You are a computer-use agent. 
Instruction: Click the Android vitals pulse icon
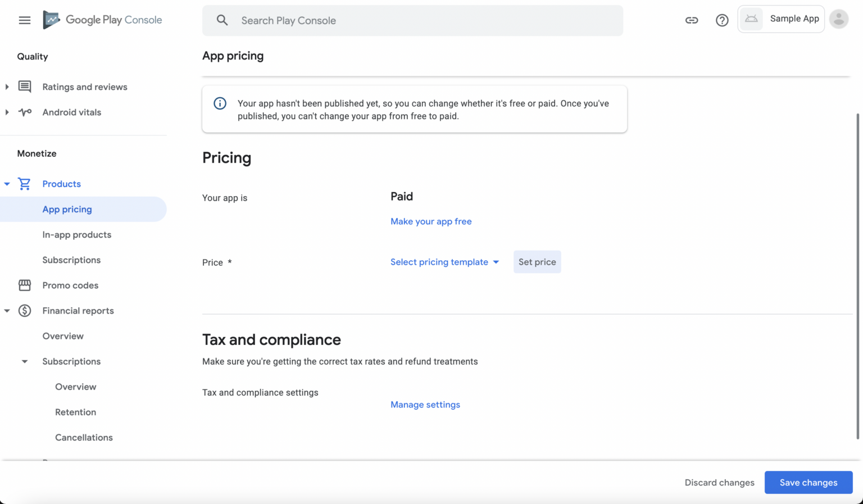click(x=25, y=112)
